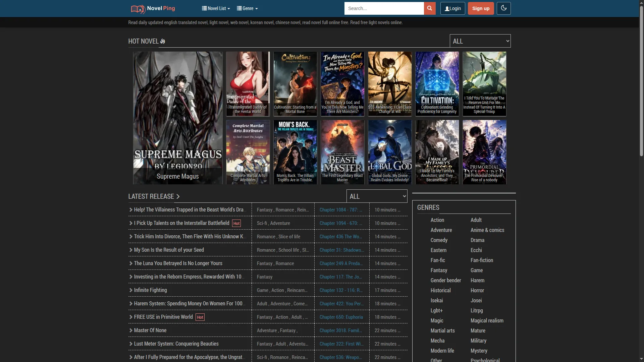Select the Mystery genre
This screenshot has height=362, width=644.
479,351
